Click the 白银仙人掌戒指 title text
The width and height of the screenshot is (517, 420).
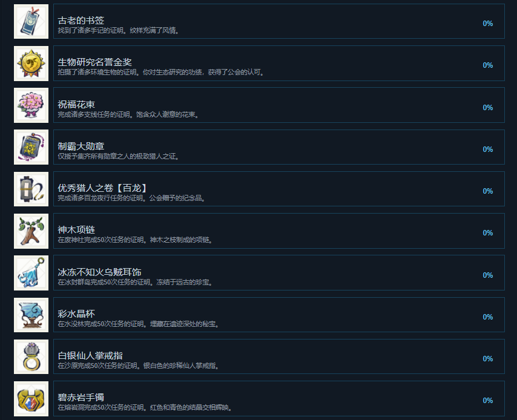(x=90, y=355)
